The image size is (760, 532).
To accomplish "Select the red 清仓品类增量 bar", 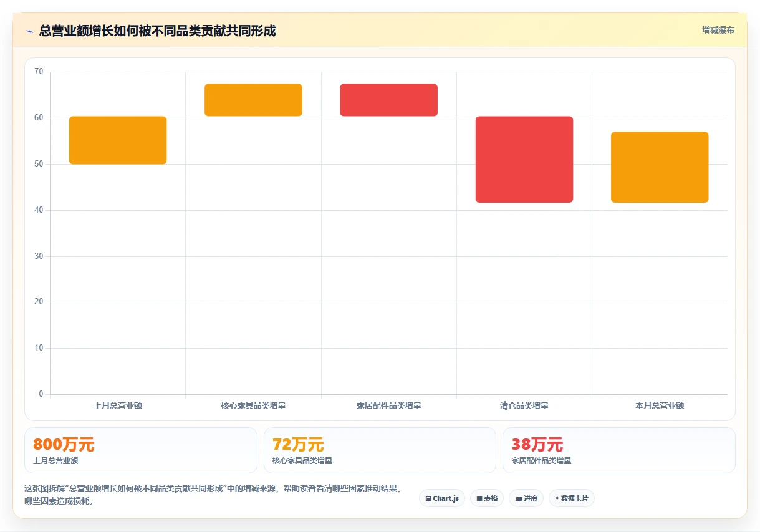I will (524, 160).
